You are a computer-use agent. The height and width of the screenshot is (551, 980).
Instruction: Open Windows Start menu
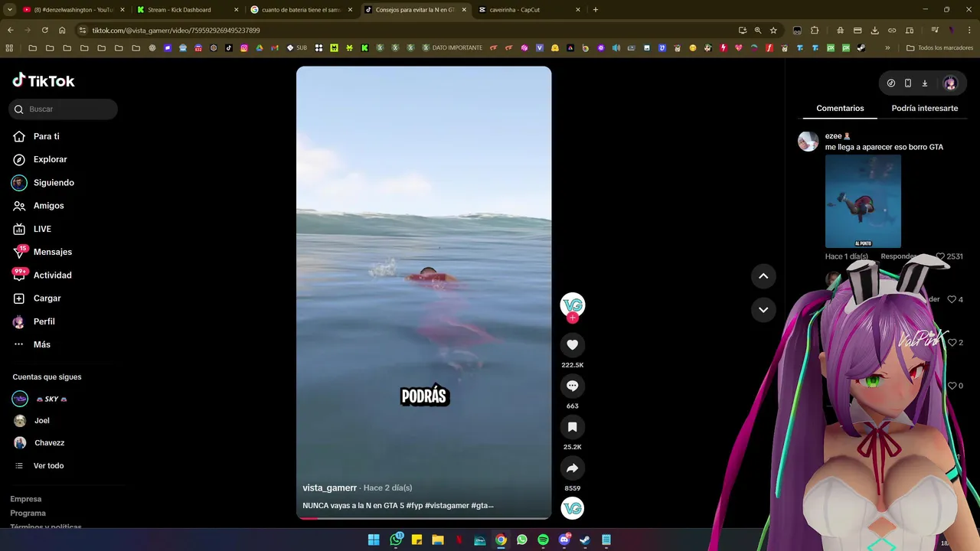click(x=374, y=540)
